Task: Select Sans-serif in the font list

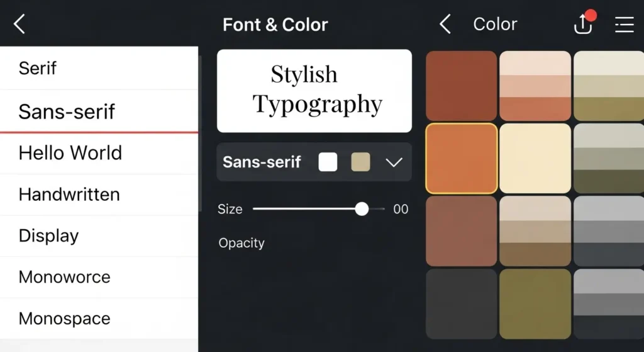Action: tap(67, 111)
